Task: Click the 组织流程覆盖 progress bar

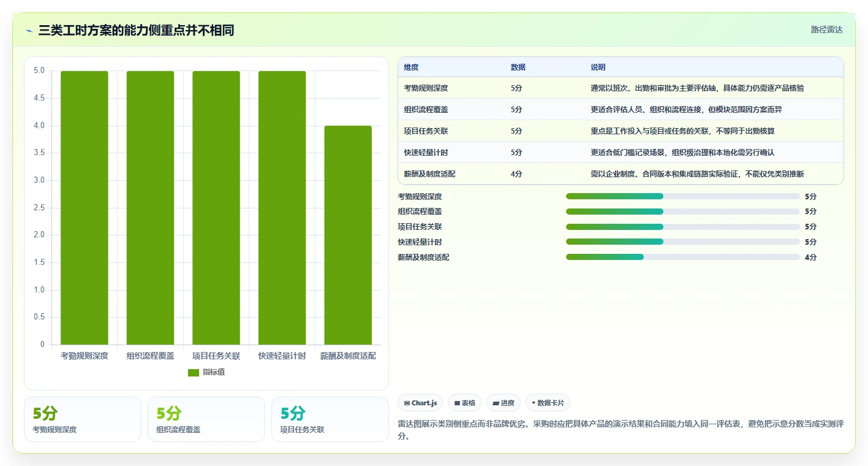Action: coord(683,212)
